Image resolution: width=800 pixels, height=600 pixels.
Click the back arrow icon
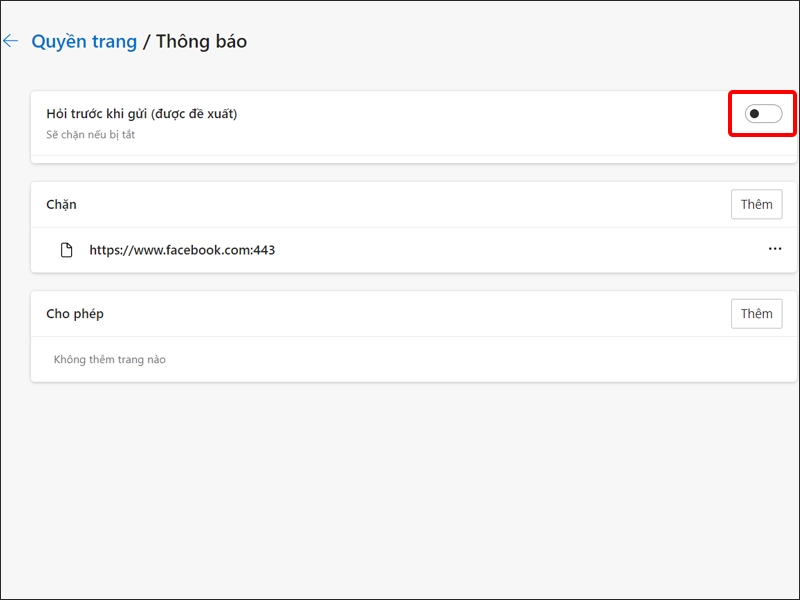[x=11, y=41]
